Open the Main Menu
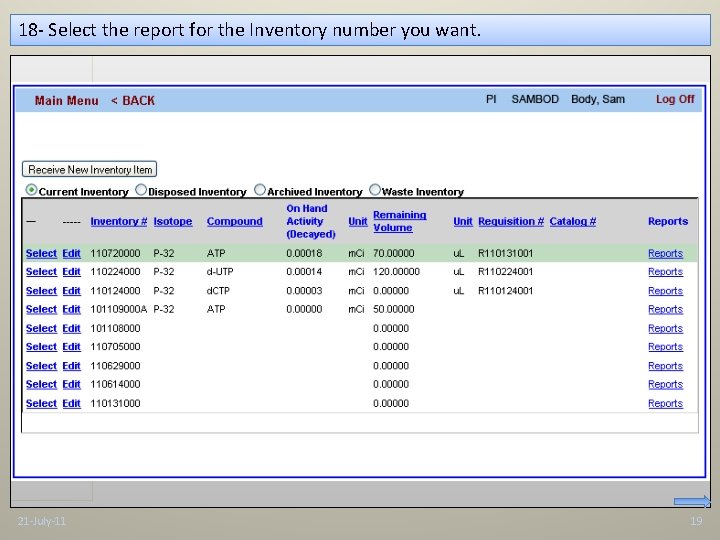The height and width of the screenshot is (540, 720). (66, 100)
